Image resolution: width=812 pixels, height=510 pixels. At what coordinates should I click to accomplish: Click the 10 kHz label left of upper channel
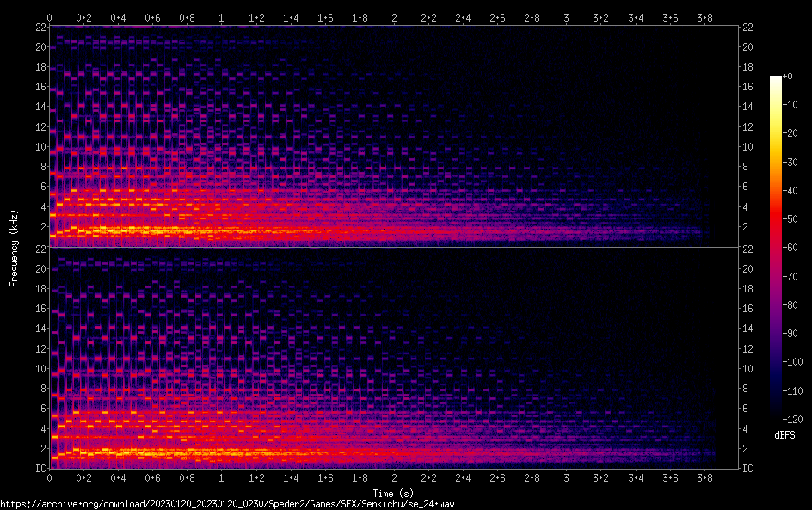[39, 146]
